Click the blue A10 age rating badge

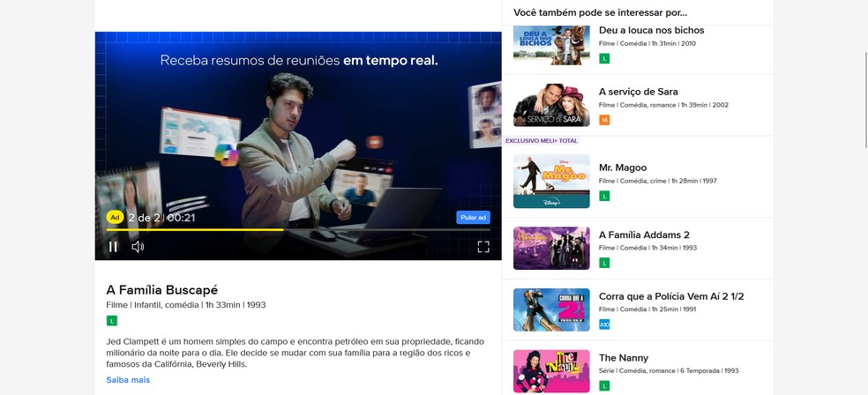pyautogui.click(x=604, y=324)
